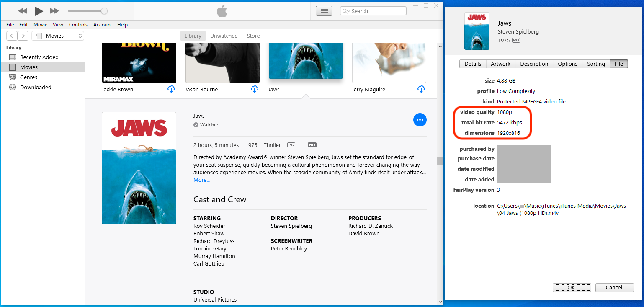Screen dimensions: 644x307
Task: Click the Jaws poster in the grid
Action: [306, 61]
